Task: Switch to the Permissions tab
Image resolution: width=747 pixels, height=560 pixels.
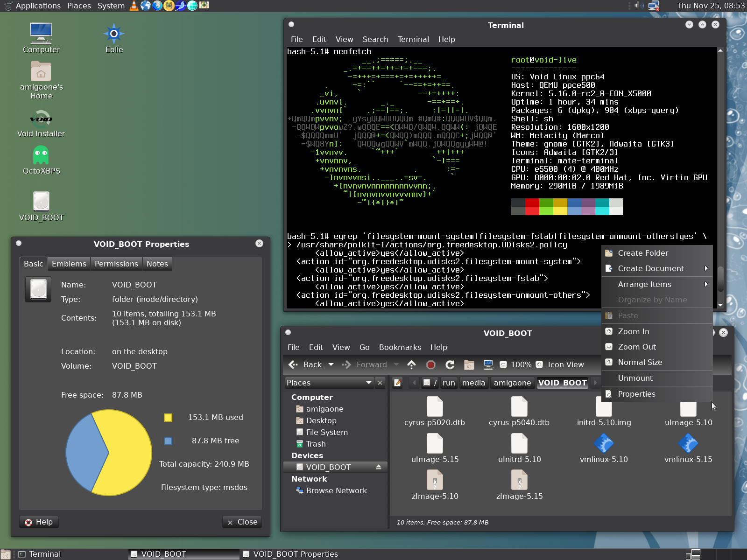Action: (116, 264)
